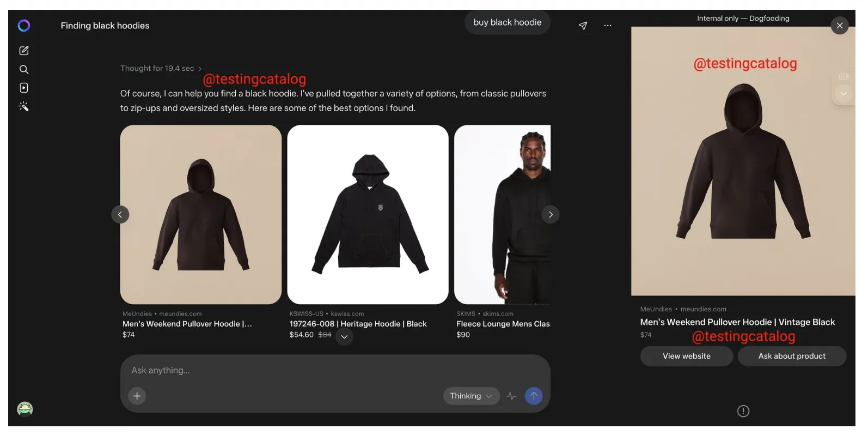
Task: Open the three-dot more options menu
Action: pyautogui.click(x=608, y=26)
